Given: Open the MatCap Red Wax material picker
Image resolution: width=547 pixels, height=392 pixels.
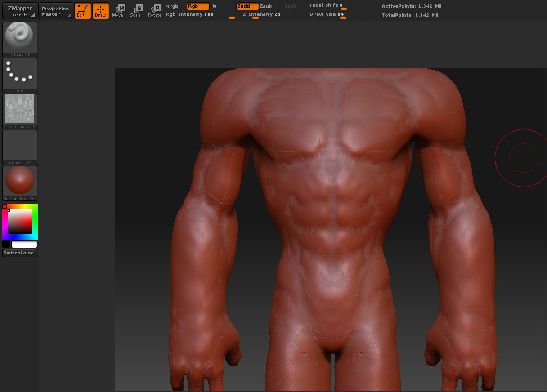Looking at the screenshot, I should [x=20, y=183].
